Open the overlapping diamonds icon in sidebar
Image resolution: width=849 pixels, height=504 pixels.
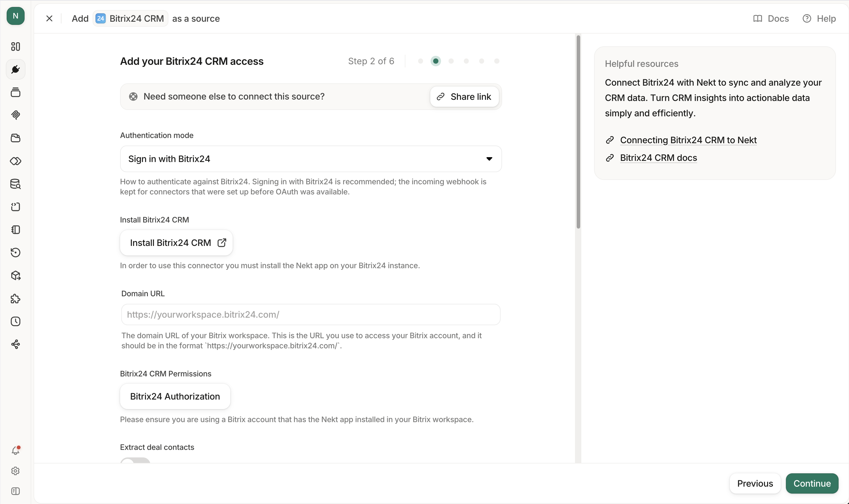[16, 161]
